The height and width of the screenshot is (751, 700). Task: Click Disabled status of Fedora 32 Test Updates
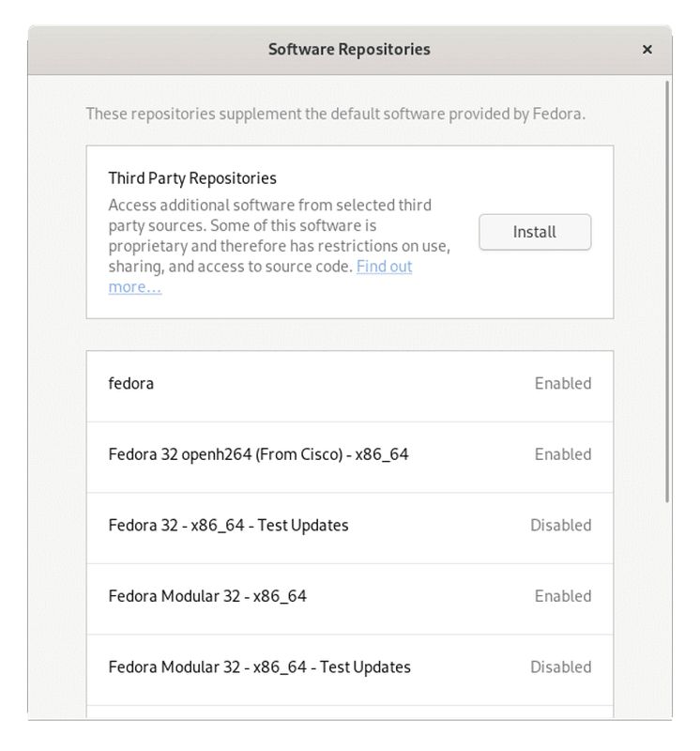(x=561, y=526)
